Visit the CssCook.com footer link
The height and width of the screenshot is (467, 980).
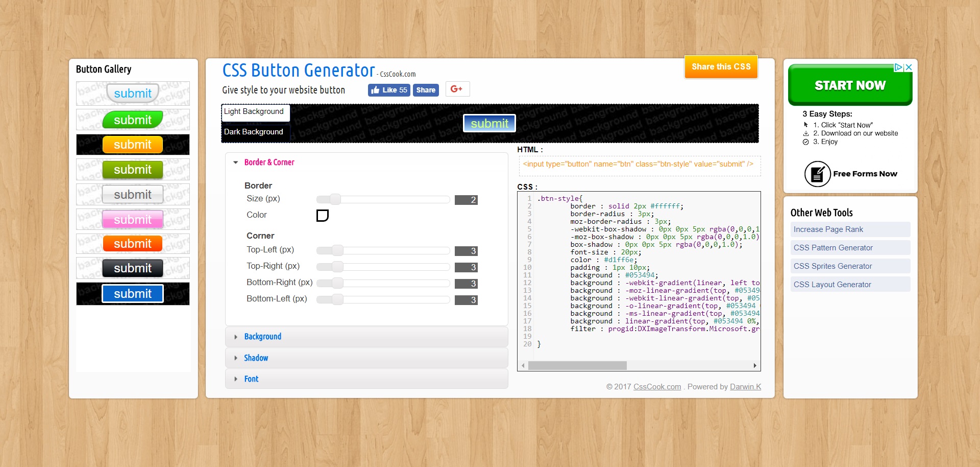click(x=657, y=387)
